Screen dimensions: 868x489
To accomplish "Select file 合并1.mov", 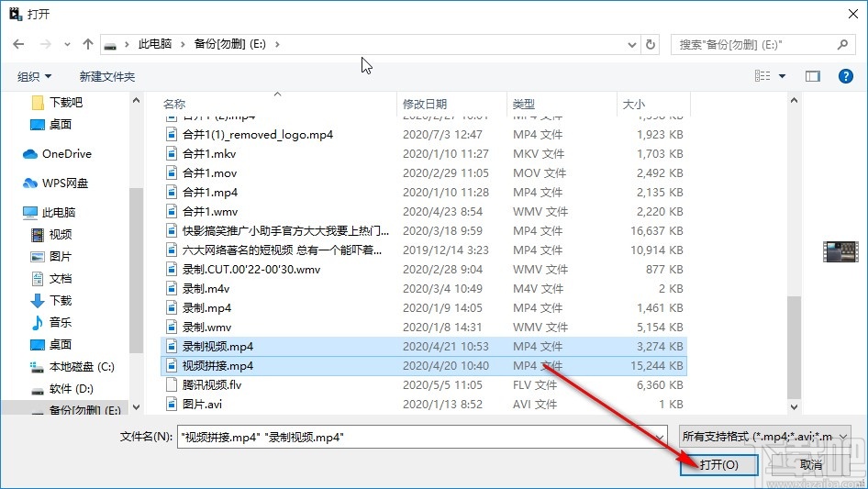I will click(424, 173).
